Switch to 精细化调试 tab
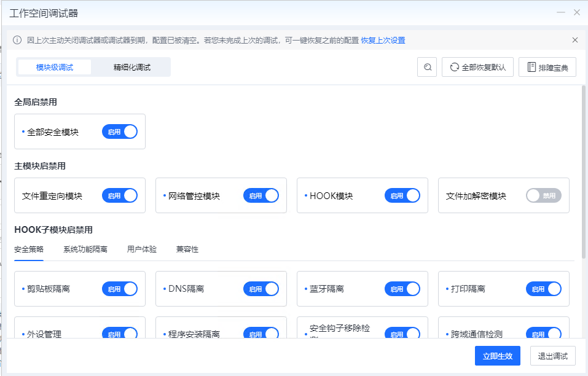The image size is (588, 376). [x=131, y=68]
